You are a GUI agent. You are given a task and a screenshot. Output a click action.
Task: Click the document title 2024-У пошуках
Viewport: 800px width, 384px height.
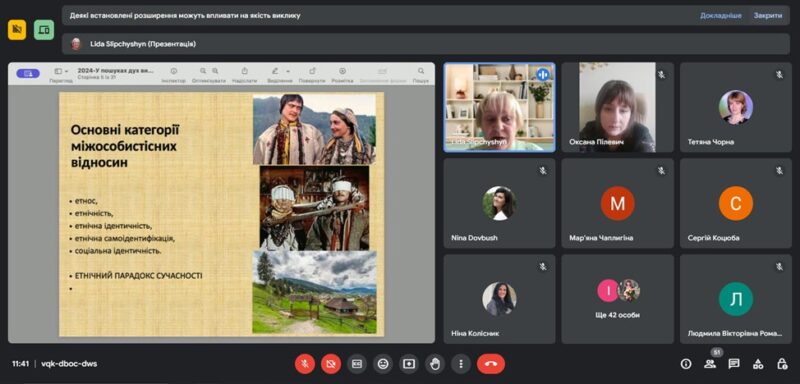115,70
